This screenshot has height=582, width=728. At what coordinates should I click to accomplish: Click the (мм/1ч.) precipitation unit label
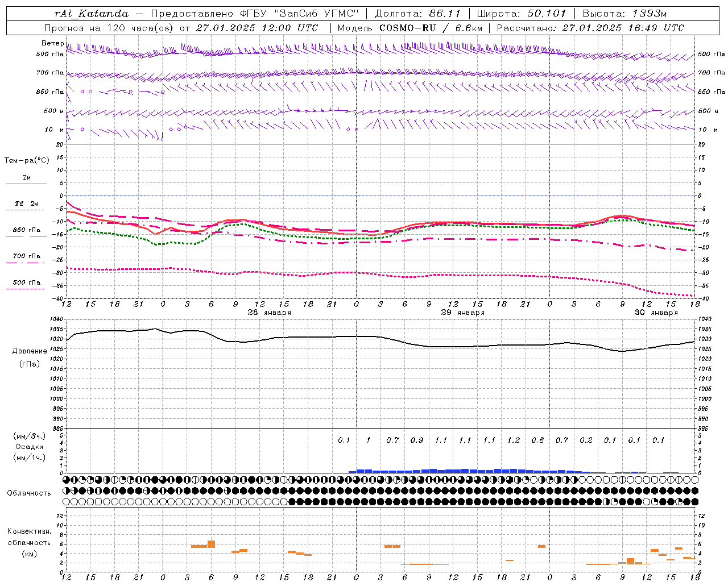pos(30,458)
